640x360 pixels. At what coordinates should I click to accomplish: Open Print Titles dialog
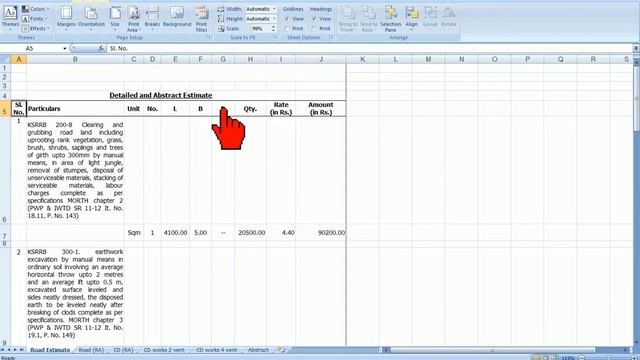coord(201,19)
